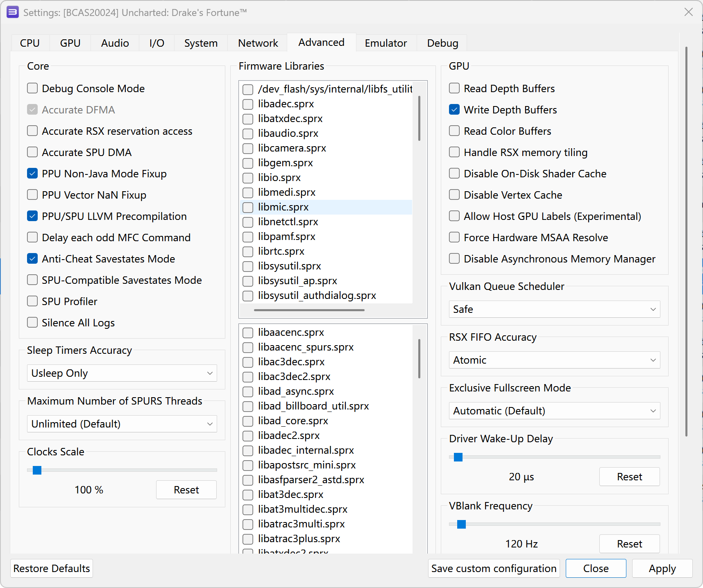This screenshot has height=588, width=703.
Task: Reset the Clocks Scale value
Action: [x=186, y=490]
